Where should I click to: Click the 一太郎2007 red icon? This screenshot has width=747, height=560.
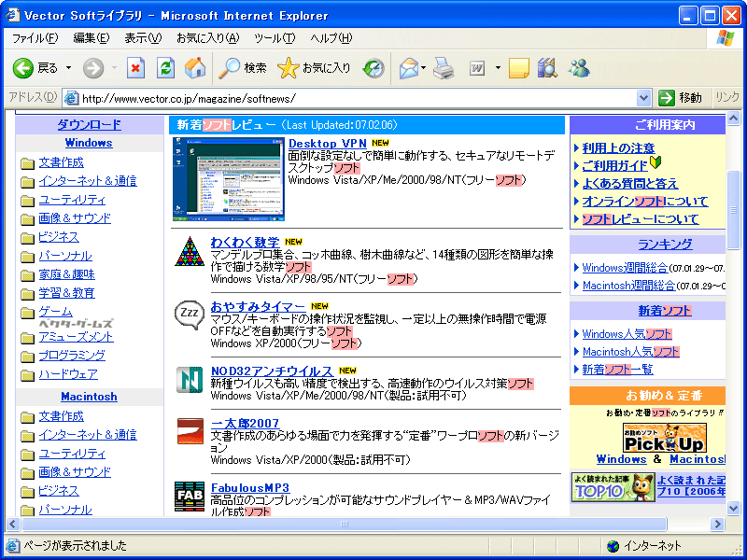coord(190,431)
